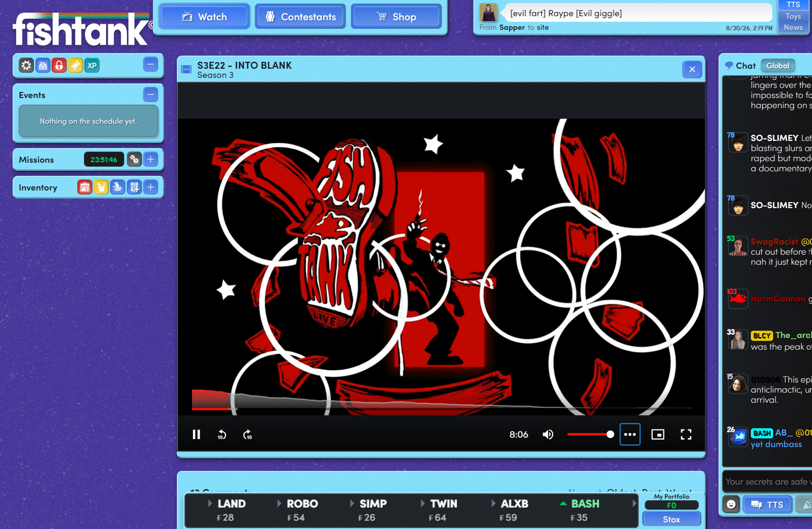Click Sapper's avatar in the TTS banner
The height and width of the screenshot is (529, 812).
(489, 13)
